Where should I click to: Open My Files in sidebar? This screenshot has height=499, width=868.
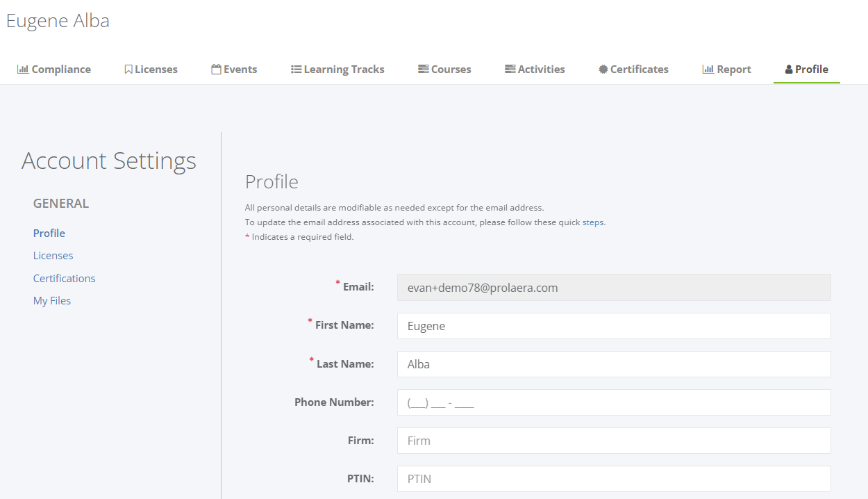click(52, 301)
